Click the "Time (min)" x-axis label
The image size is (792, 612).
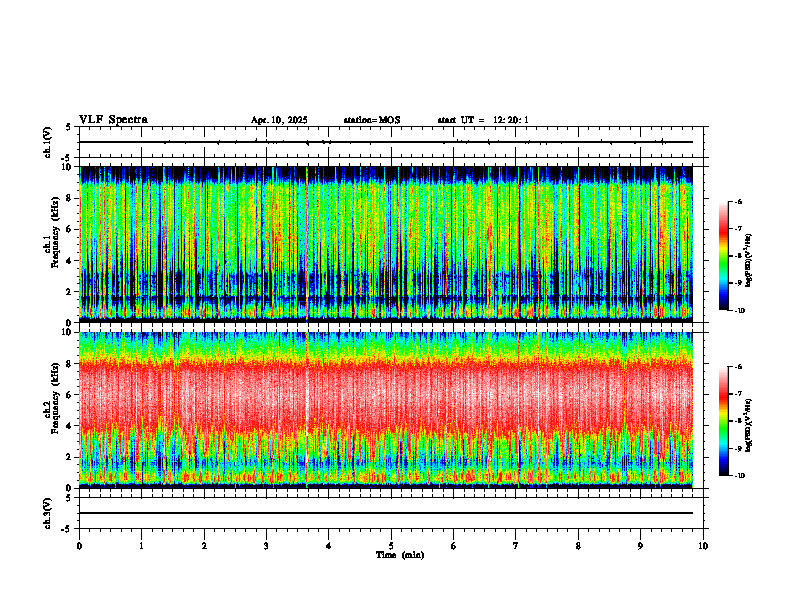[x=400, y=555]
